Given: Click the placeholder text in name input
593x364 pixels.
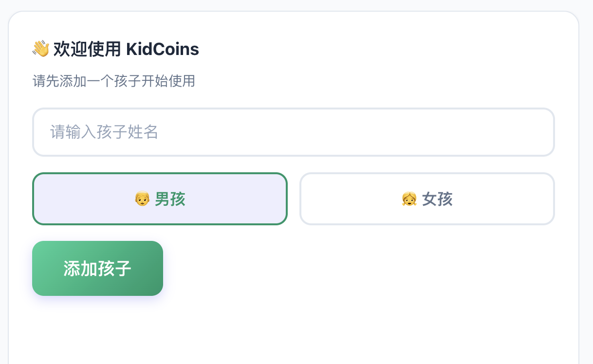Looking at the screenshot, I should pos(104,132).
